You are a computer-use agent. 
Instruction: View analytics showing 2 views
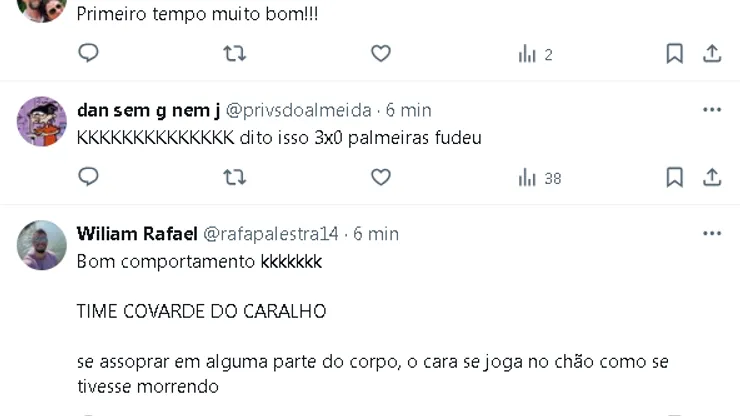536,54
